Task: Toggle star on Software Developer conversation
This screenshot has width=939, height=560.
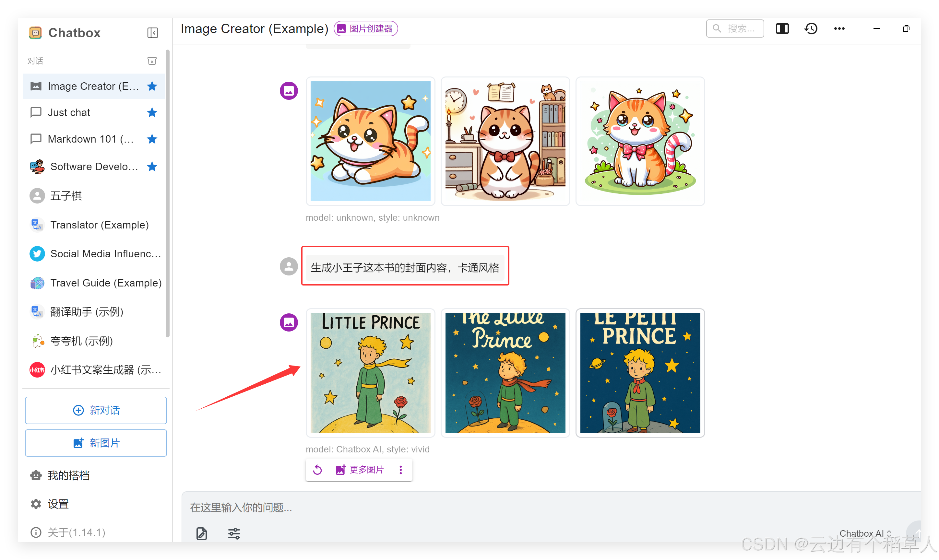Action: (152, 167)
